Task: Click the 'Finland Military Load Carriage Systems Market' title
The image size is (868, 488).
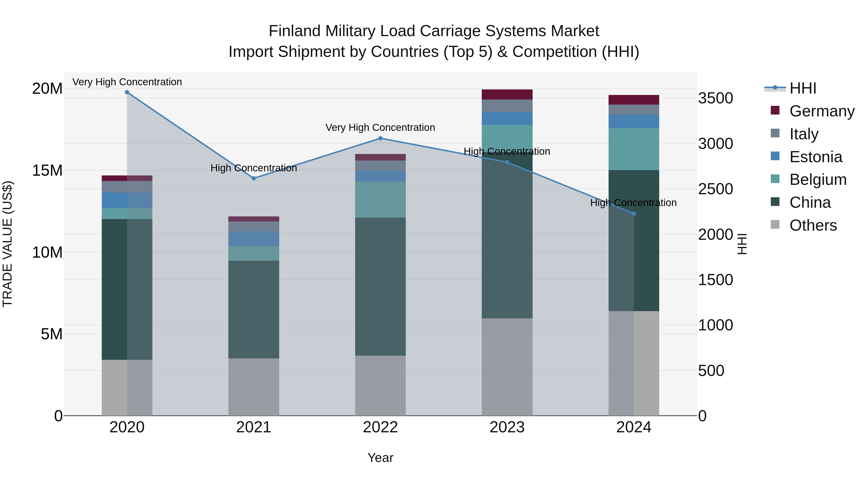Action: pyautogui.click(x=434, y=31)
